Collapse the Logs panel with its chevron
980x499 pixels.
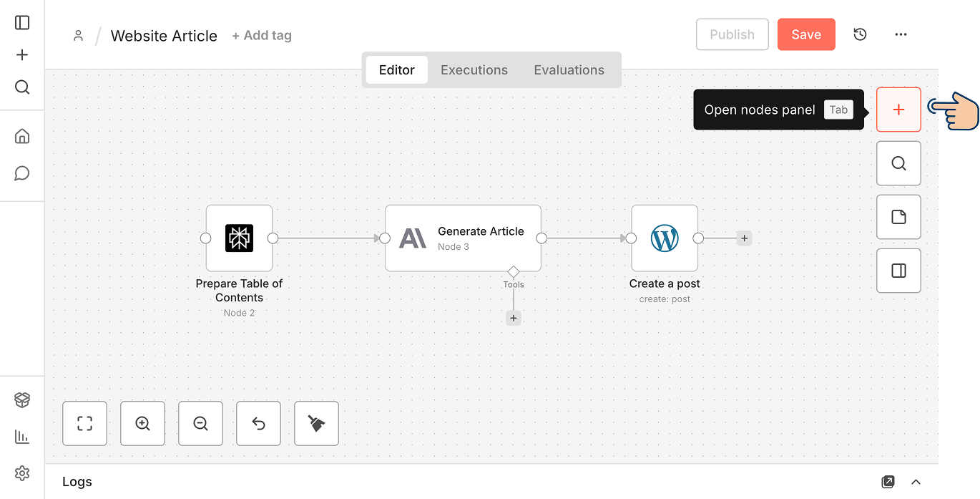point(916,482)
